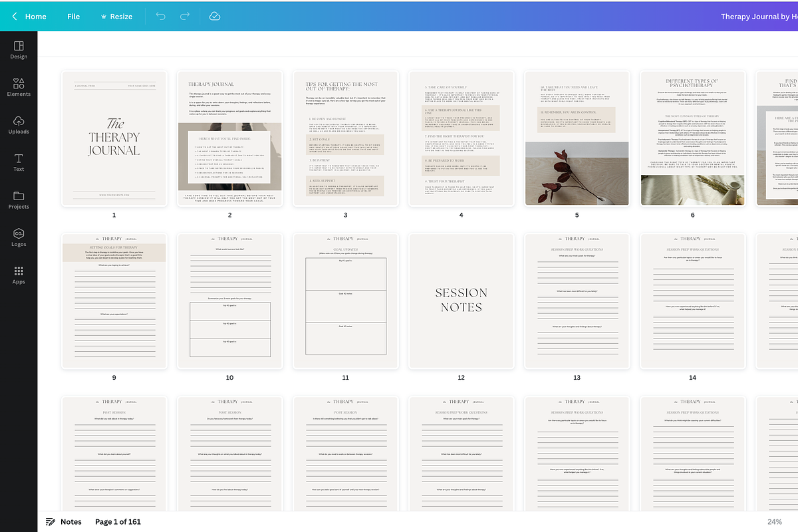
Task: Click the Redo arrow icon
Action: pos(185,16)
